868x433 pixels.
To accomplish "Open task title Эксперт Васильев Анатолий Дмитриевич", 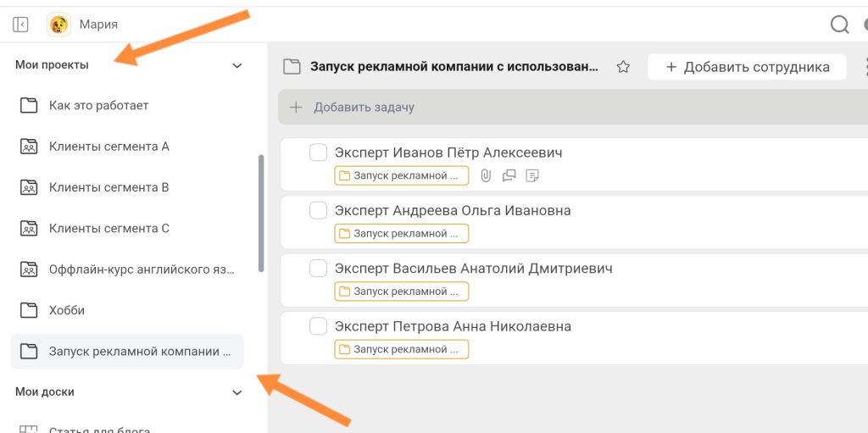I will coord(473,269).
